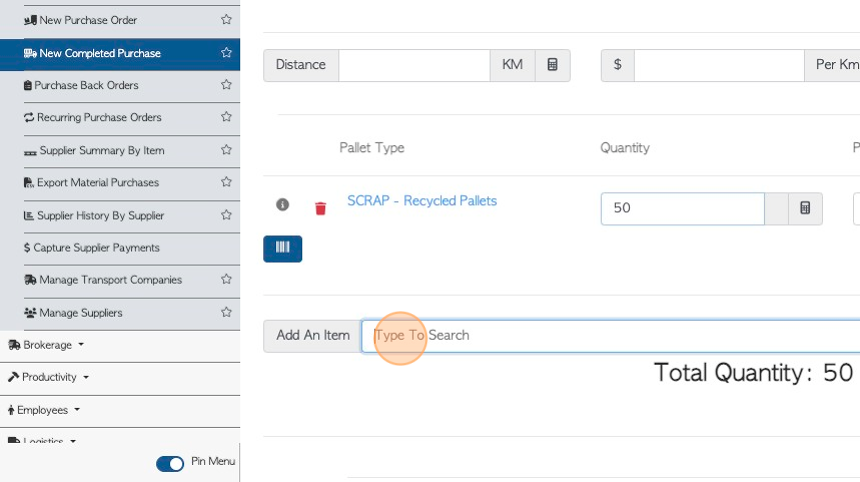Viewport: 860px width, 482px height.
Task: Favorite New Purchase Order with star
Action: [x=226, y=20]
